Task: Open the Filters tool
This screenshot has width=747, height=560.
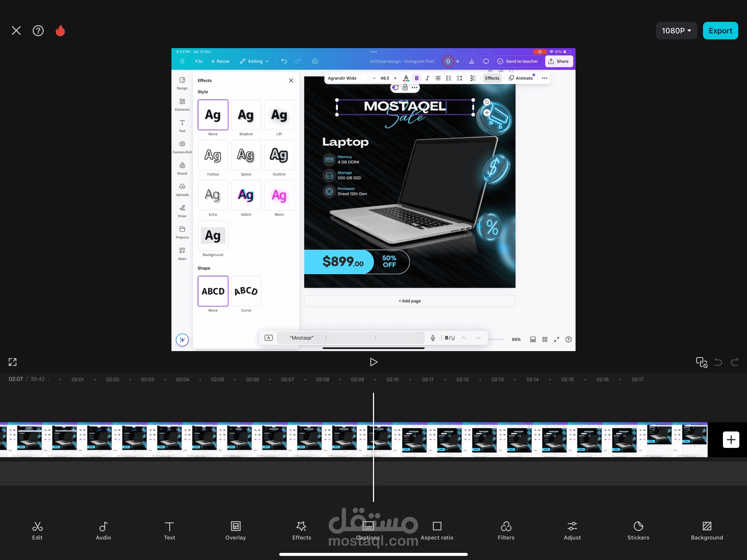Action: tap(506, 531)
